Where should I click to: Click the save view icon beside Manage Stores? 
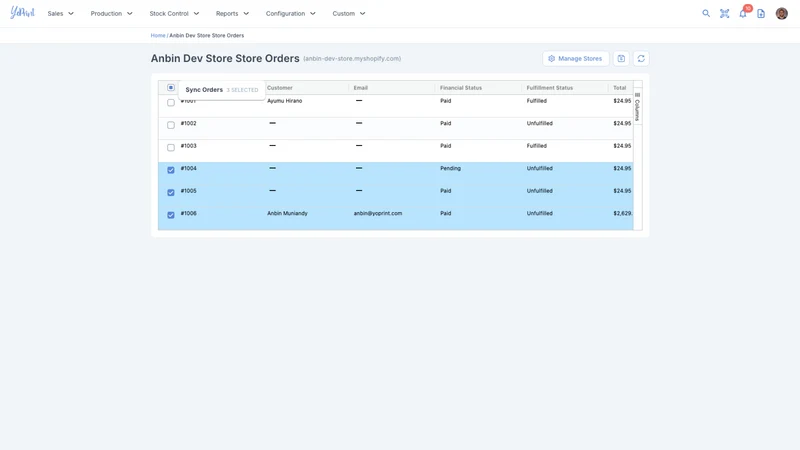(x=621, y=59)
